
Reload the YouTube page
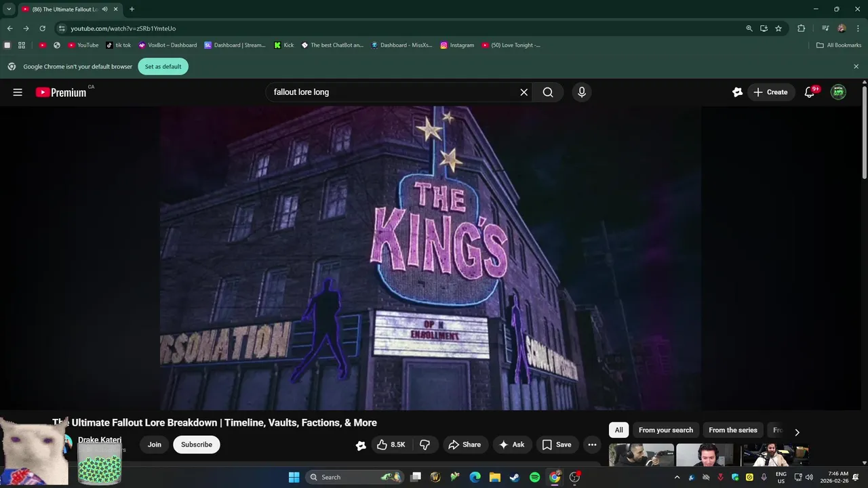(x=42, y=28)
